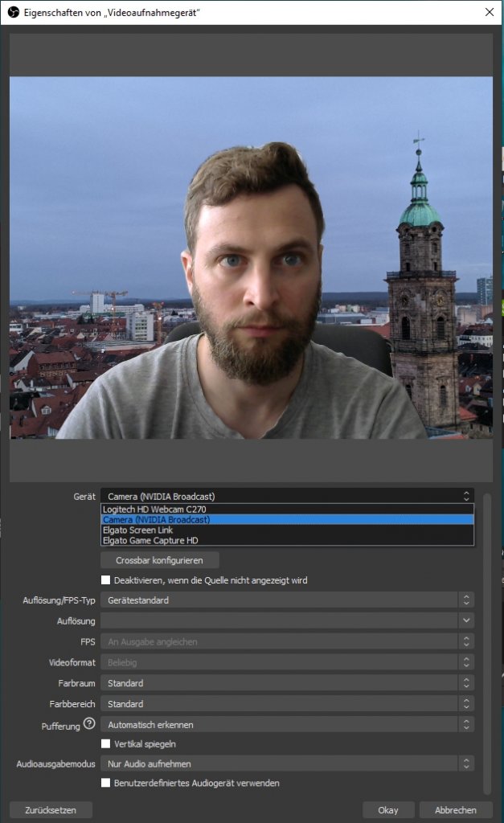This screenshot has width=504, height=823.
Task: Select Camera (NVIDIA Broadcast) in list
Action: point(287,520)
